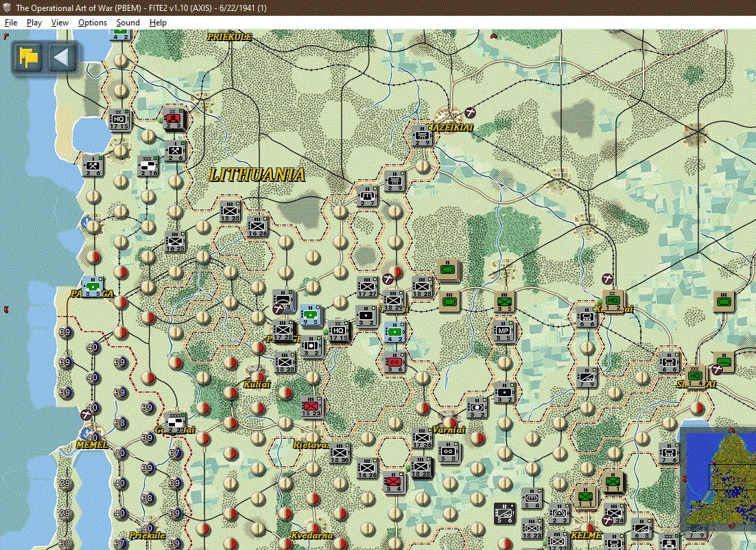This screenshot has height=550, width=756.
Task: Click the minimap's left scroll arrow
Action: 683,479
